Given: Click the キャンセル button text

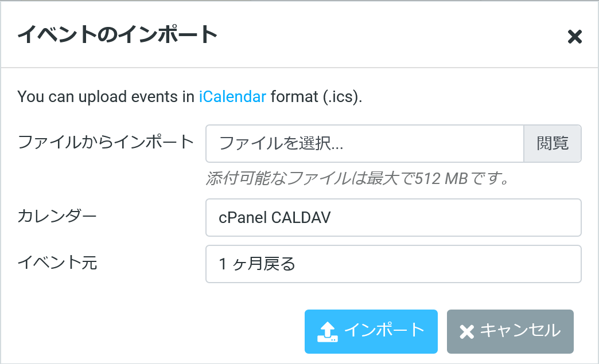Looking at the screenshot, I should pos(520,330).
